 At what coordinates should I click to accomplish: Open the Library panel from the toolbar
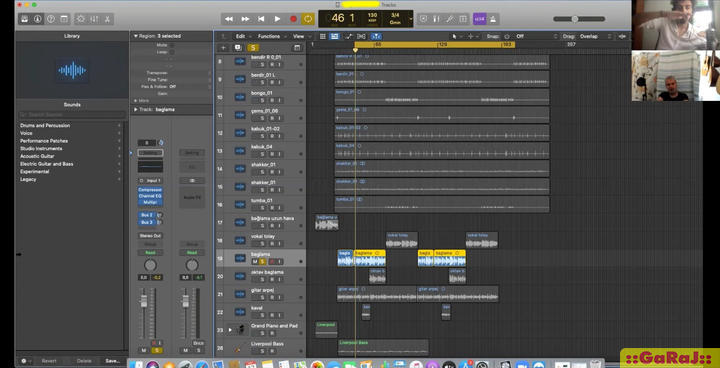pos(24,19)
